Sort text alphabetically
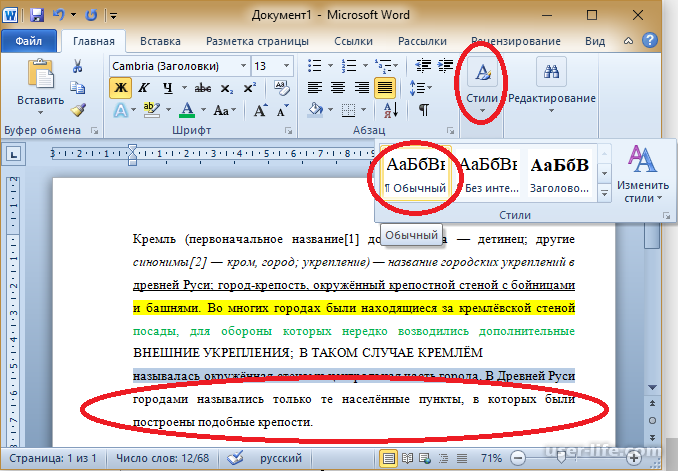Screen dimensions: 678x471 click(390, 110)
